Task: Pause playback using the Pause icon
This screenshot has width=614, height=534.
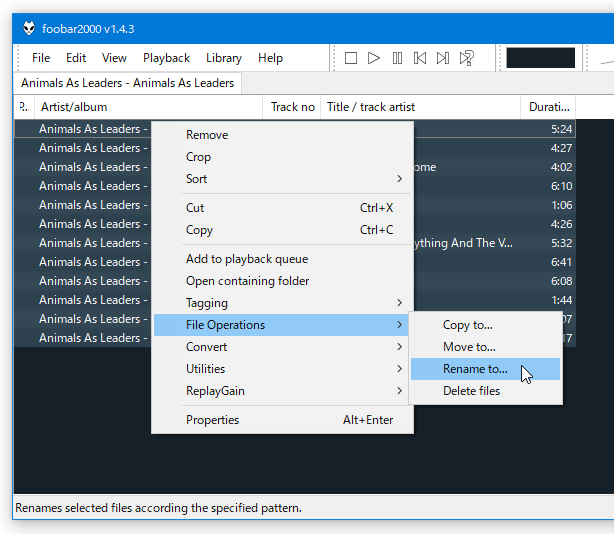Action: [397, 58]
